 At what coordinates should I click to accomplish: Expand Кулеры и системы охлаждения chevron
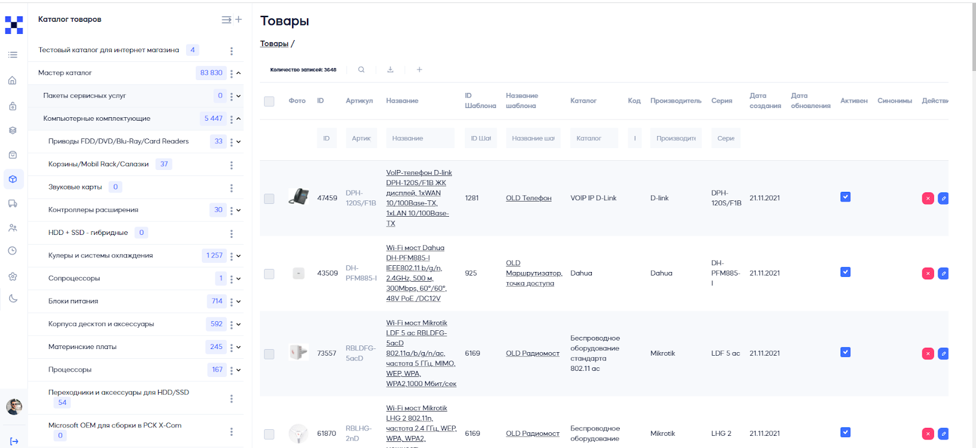click(x=239, y=256)
